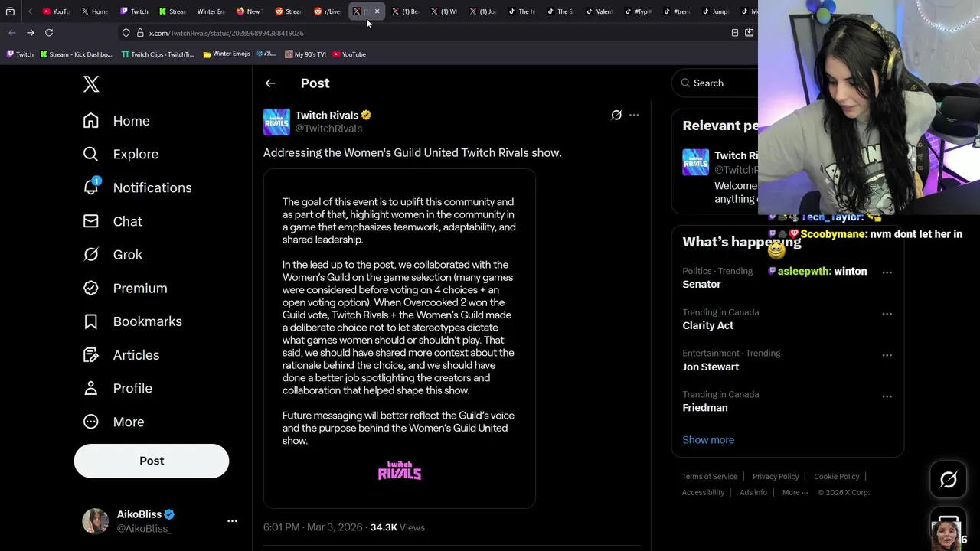
Task: Toggle reader view in the address bar
Action: (x=735, y=33)
